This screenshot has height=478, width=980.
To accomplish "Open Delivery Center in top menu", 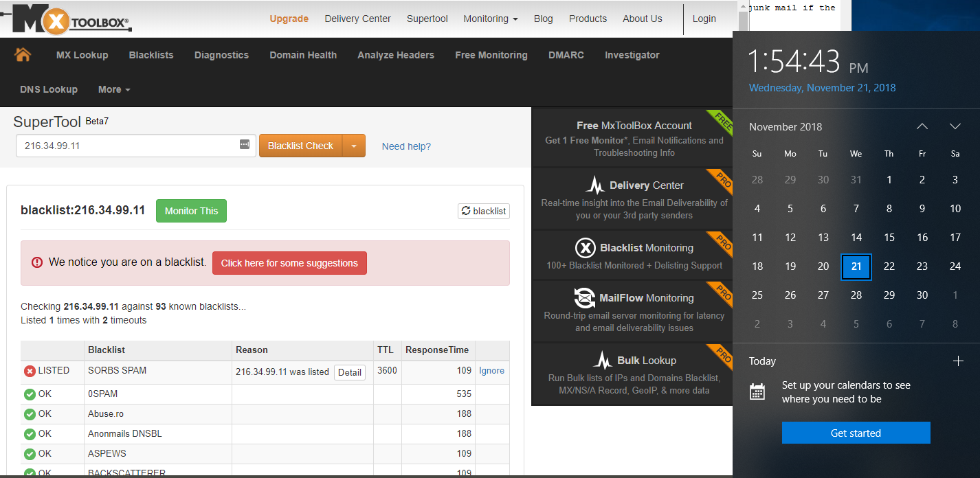I will (357, 19).
